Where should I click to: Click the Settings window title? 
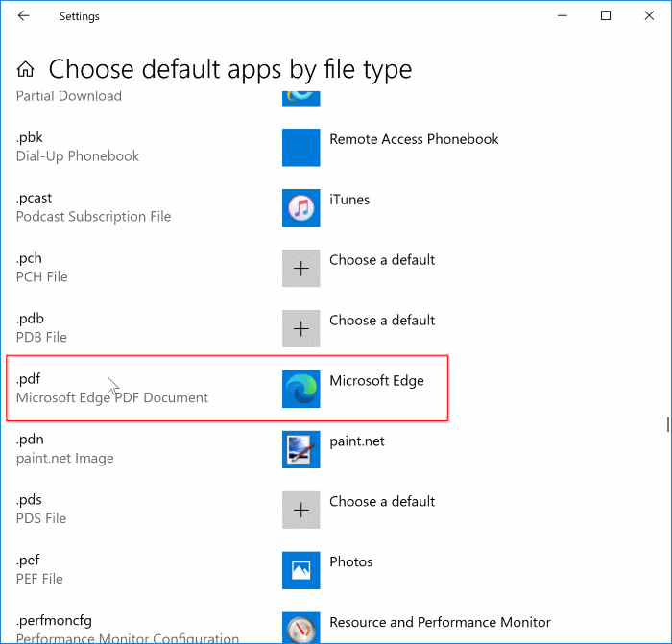click(80, 16)
